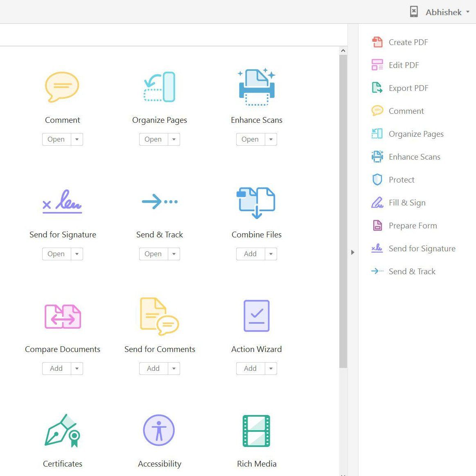Open the Enhance Scans tool
This screenshot has height=476, width=476.
pos(250,139)
